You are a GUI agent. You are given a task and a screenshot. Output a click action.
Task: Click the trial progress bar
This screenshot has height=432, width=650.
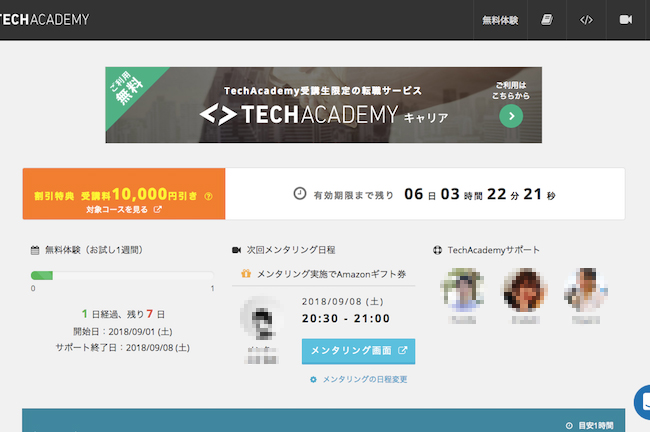coord(122,275)
